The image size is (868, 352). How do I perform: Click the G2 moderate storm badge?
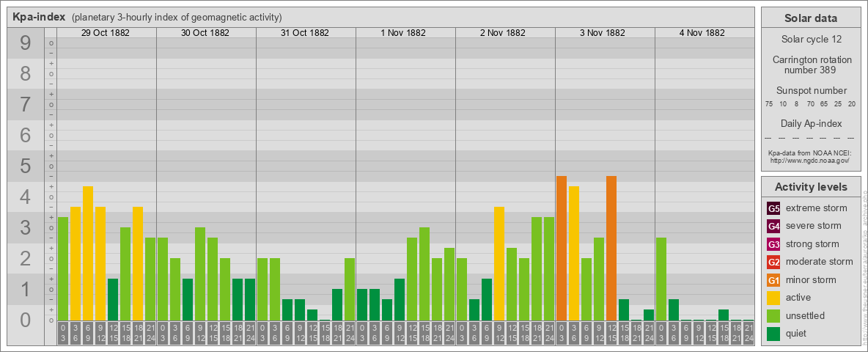coord(773,262)
